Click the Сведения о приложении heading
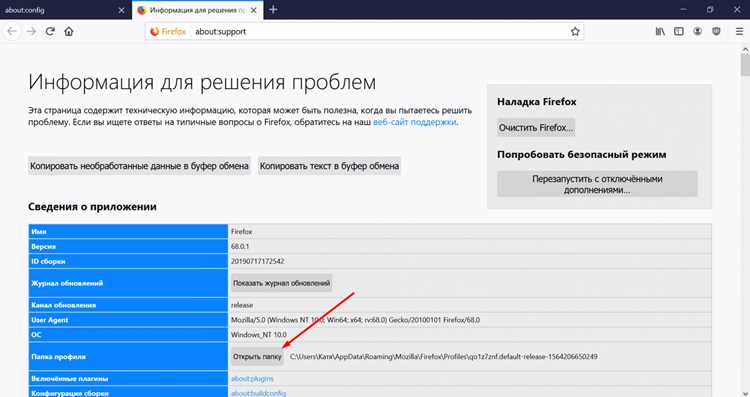This screenshot has width=750, height=397. pos(92,207)
